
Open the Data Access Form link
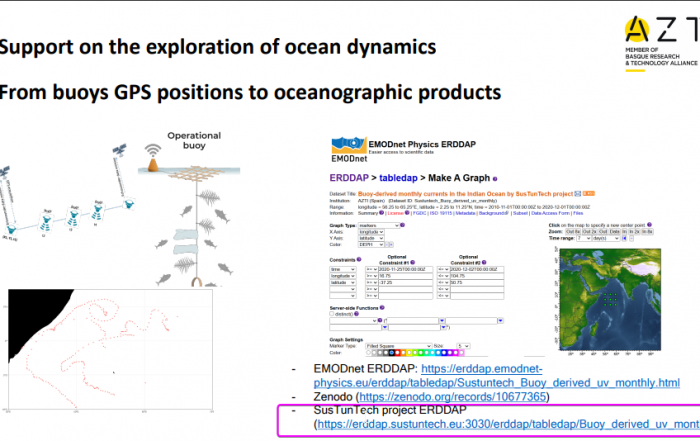(x=551, y=213)
